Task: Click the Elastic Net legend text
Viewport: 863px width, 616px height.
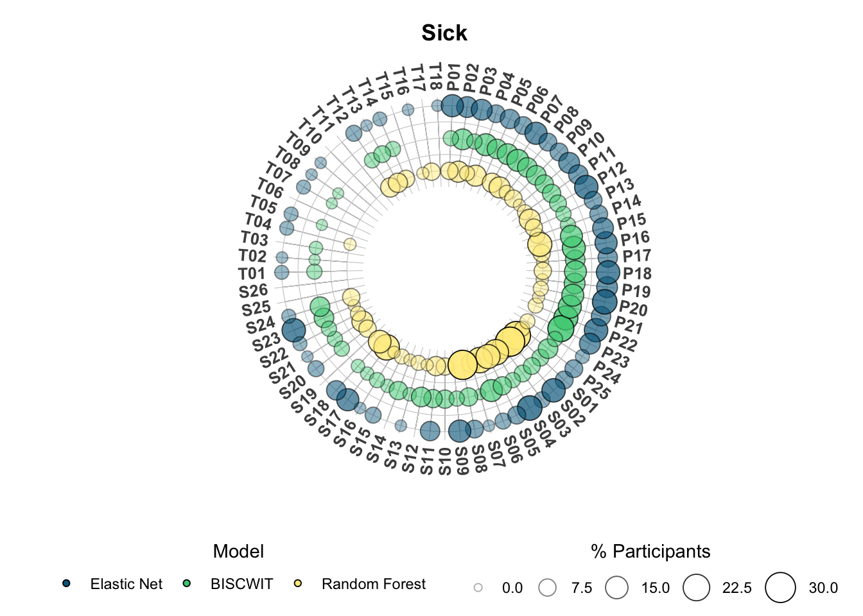Action: [126, 584]
